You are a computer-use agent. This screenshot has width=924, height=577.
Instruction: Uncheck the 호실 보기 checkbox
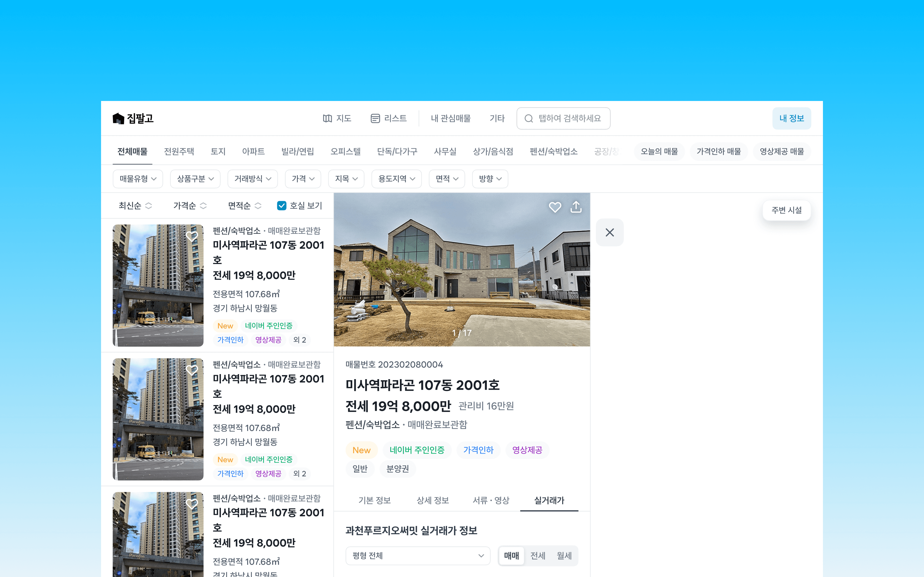coord(282,206)
